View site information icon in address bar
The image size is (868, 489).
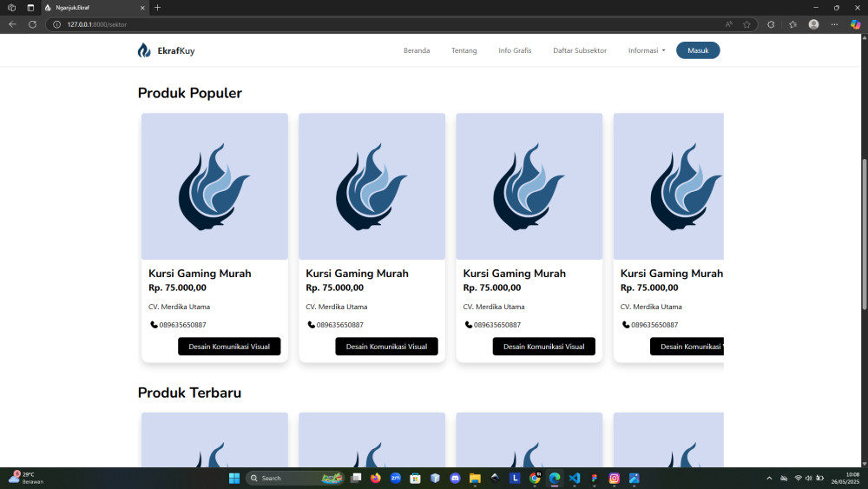tap(56, 24)
